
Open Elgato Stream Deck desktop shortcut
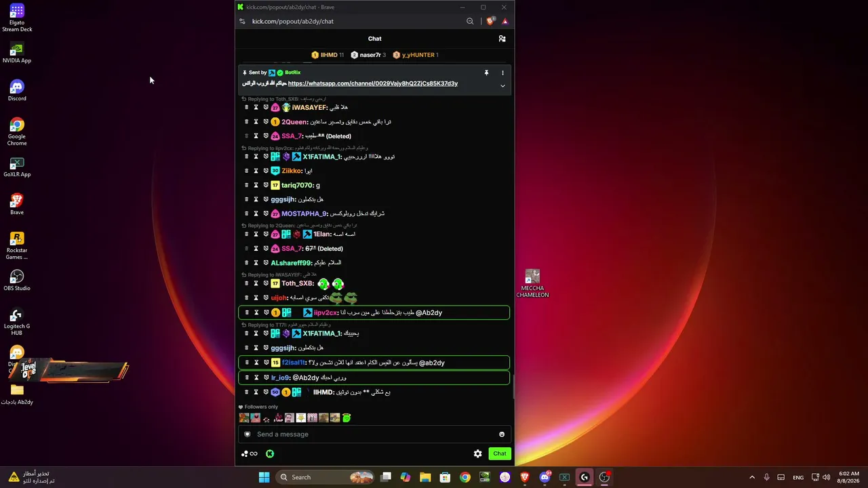click(x=17, y=18)
